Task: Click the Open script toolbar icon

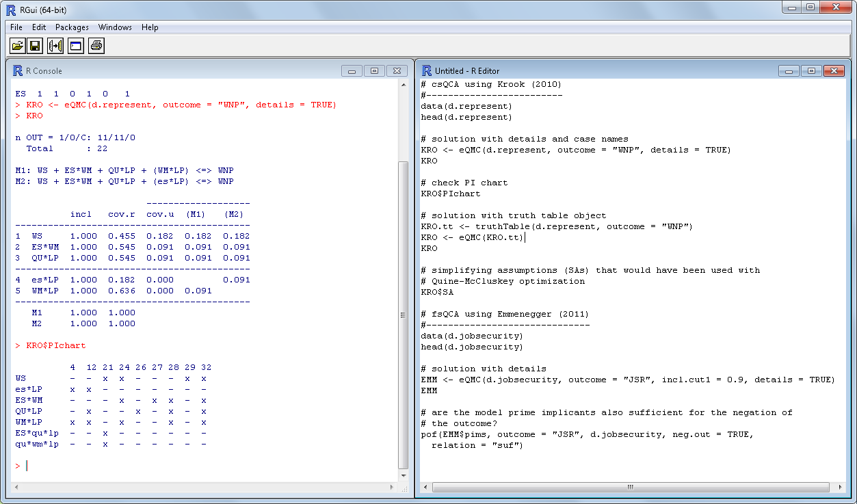Action: [17, 46]
